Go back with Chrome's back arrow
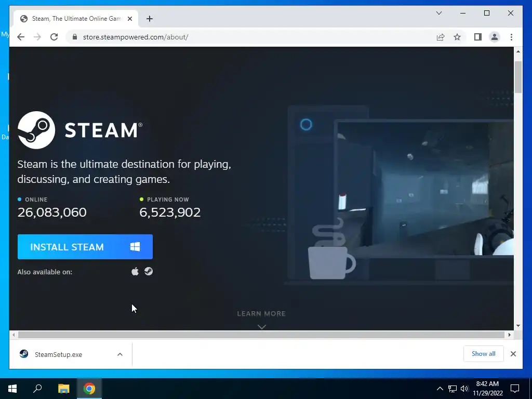The width and height of the screenshot is (532, 399). (x=21, y=37)
